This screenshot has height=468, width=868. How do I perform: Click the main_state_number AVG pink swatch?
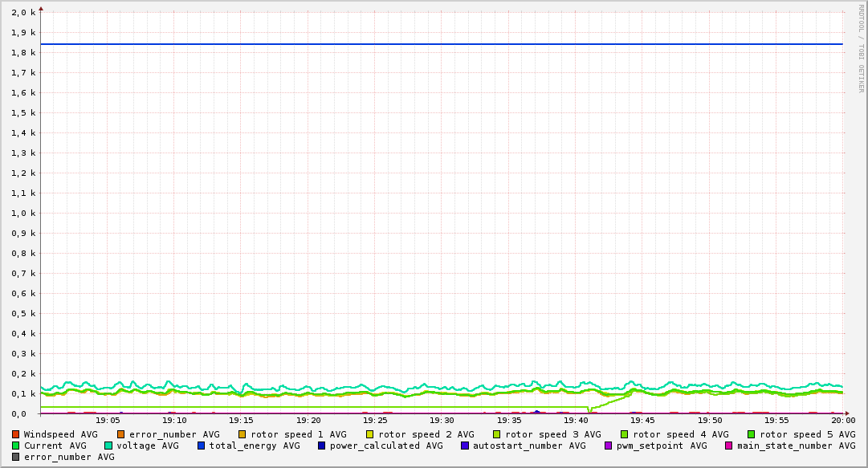pos(729,446)
